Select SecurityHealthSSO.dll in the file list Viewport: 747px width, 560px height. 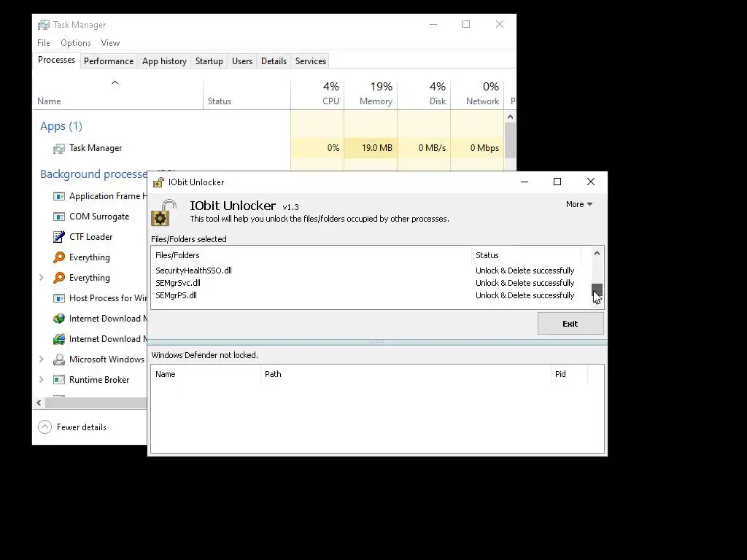click(193, 271)
